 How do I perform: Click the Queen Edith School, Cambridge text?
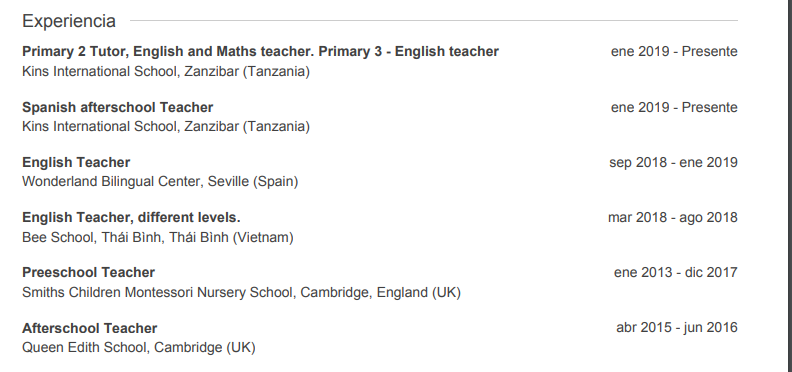coord(139,348)
